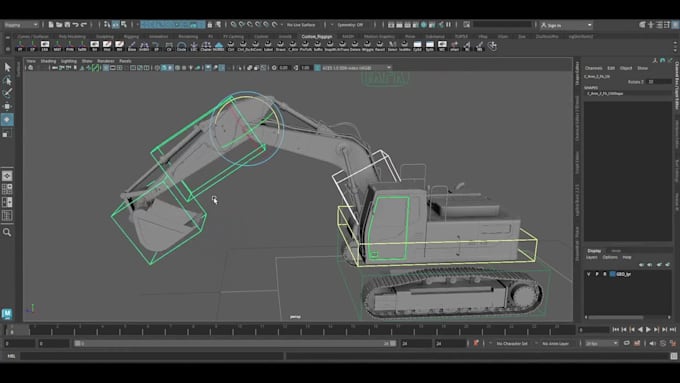Open the toolbox search icon
680x383 pixels.
click(x=7, y=232)
